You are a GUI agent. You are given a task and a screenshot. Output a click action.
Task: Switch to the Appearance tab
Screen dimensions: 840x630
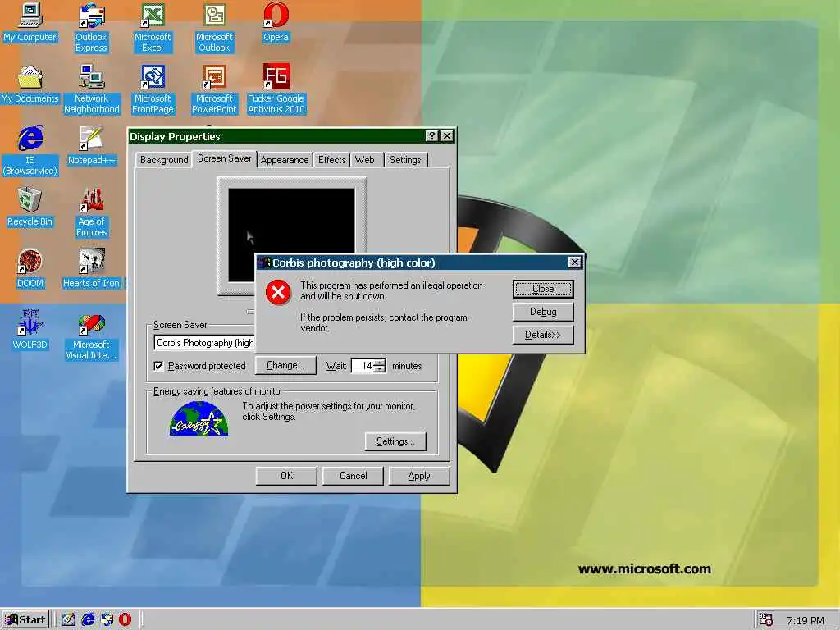click(285, 160)
